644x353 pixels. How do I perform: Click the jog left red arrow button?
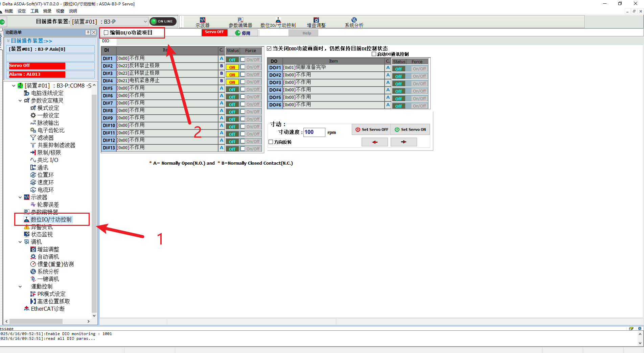coord(374,142)
